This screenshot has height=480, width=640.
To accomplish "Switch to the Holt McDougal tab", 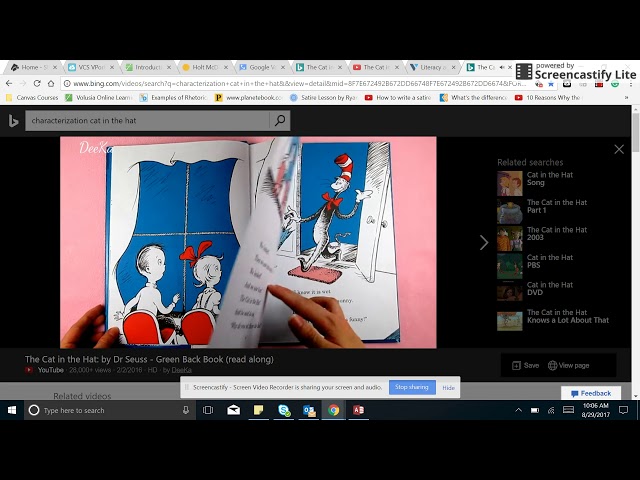I will [x=202, y=67].
